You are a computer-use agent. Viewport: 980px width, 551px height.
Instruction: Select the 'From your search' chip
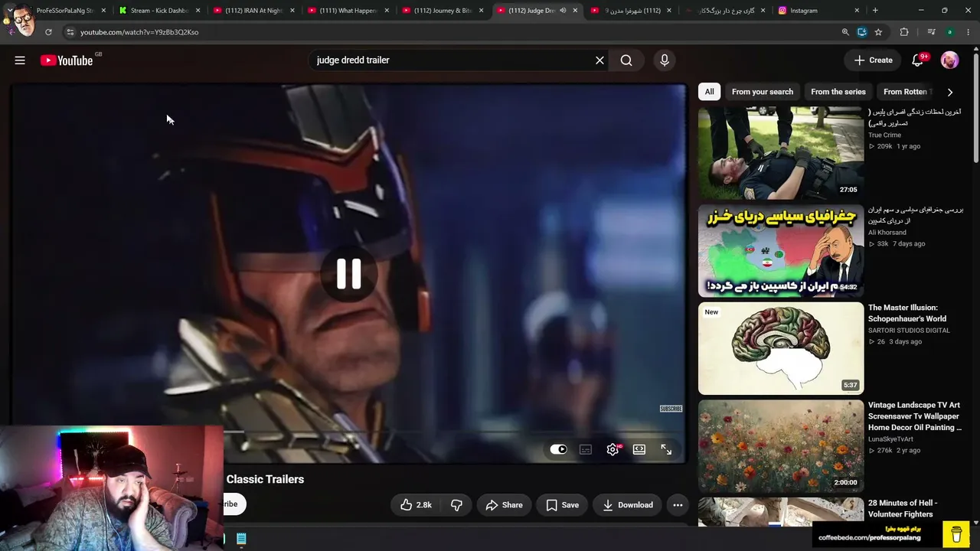(763, 92)
